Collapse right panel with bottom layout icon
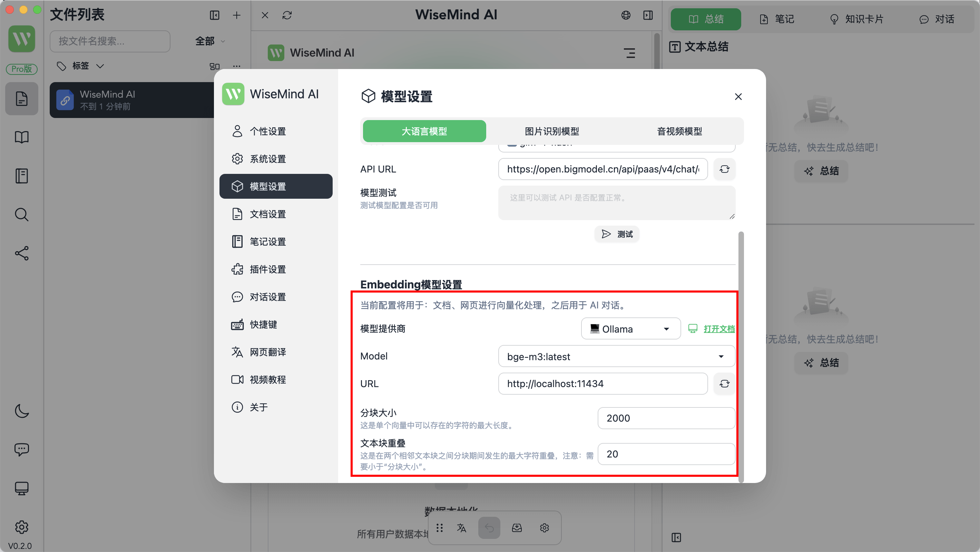Viewport: 980px width, 552px height. (x=676, y=537)
